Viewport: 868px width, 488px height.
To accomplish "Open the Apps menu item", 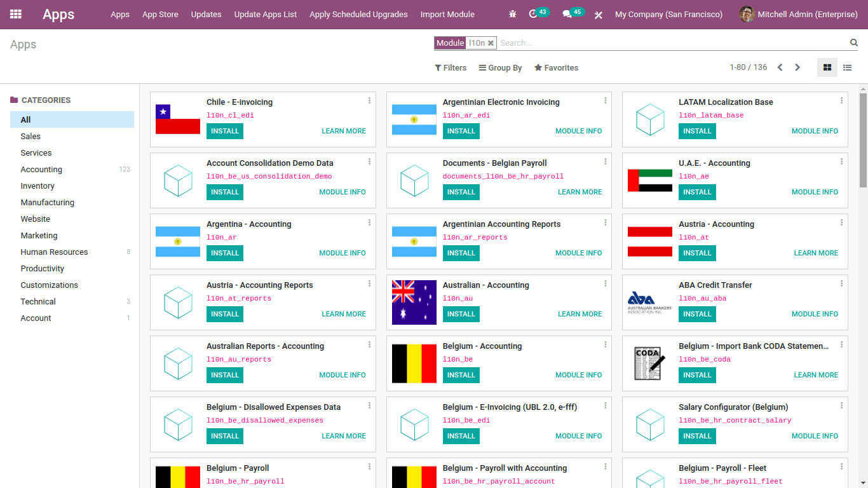I will (x=120, y=14).
